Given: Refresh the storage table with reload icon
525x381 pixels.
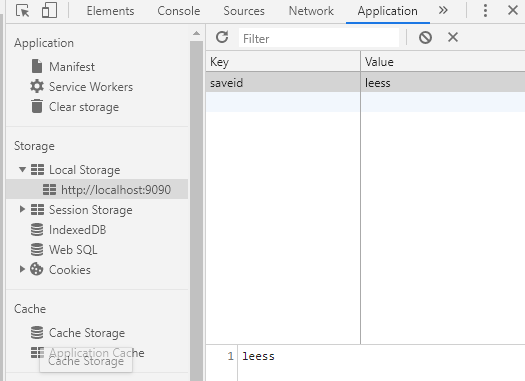Looking at the screenshot, I should point(222,37).
